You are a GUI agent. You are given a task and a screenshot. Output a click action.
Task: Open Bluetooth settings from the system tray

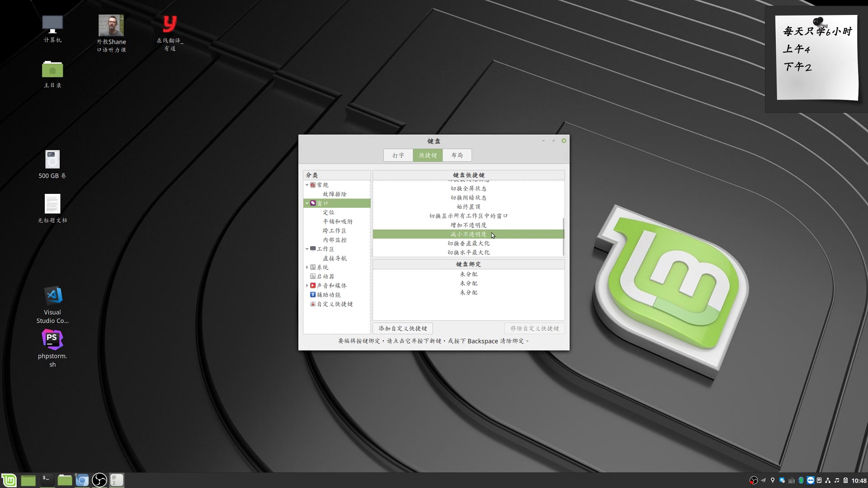[801, 480]
